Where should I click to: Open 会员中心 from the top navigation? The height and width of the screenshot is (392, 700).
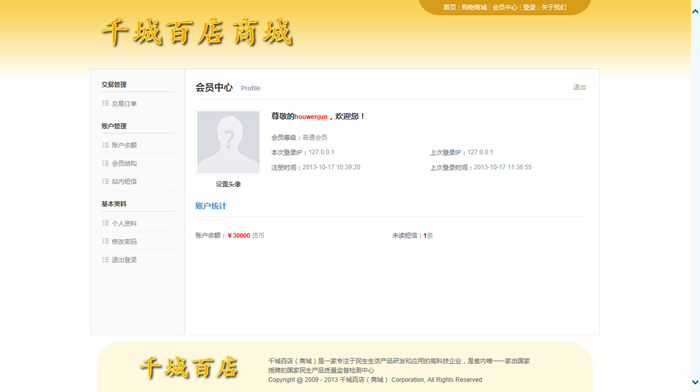click(504, 7)
